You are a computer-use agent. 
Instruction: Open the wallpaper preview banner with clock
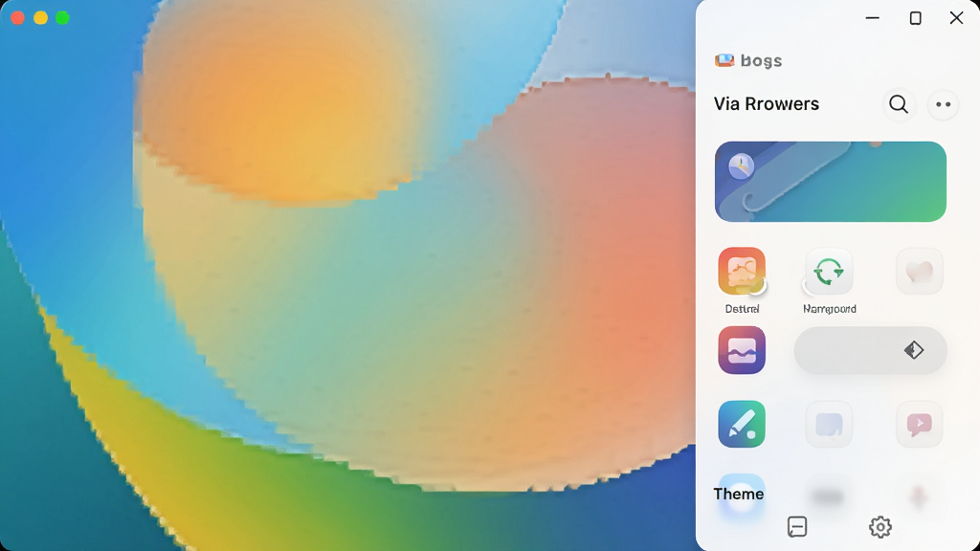tap(830, 181)
